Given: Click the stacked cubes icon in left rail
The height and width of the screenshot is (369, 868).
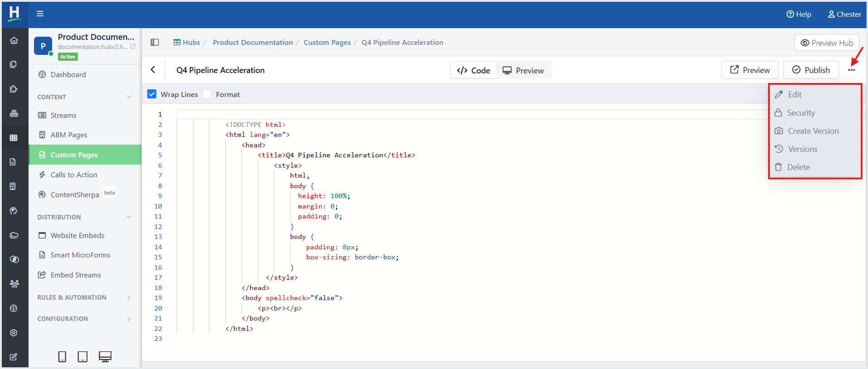Looking at the screenshot, I should pyautogui.click(x=14, y=113).
